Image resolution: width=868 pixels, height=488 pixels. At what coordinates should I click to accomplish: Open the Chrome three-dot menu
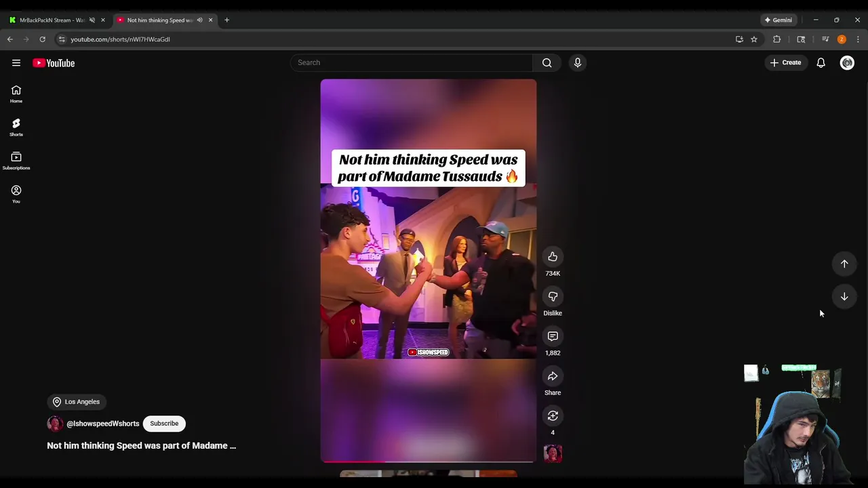click(x=858, y=39)
